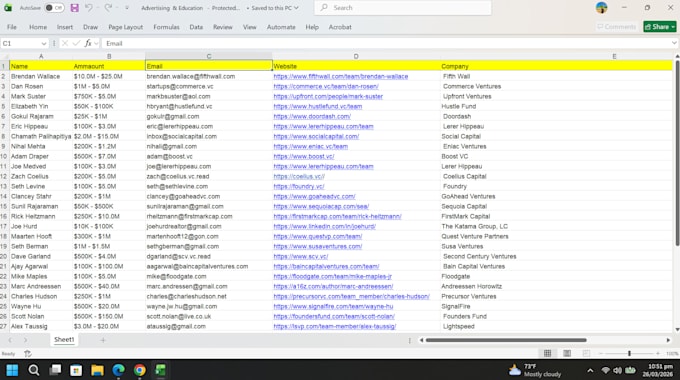The height and width of the screenshot is (380, 680).
Task: Click the Redo arrow icon
Action: [108, 8]
